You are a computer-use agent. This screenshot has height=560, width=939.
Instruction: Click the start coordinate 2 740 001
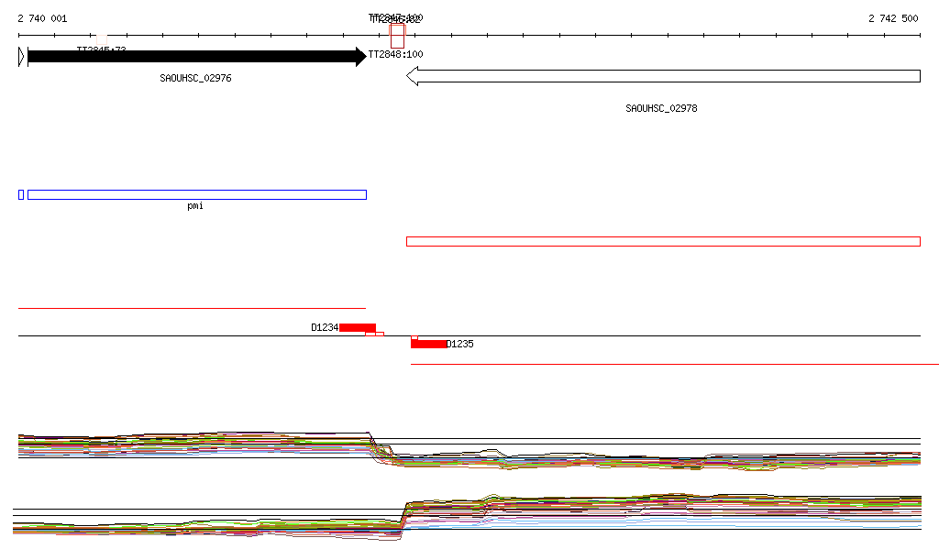coord(42,18)
